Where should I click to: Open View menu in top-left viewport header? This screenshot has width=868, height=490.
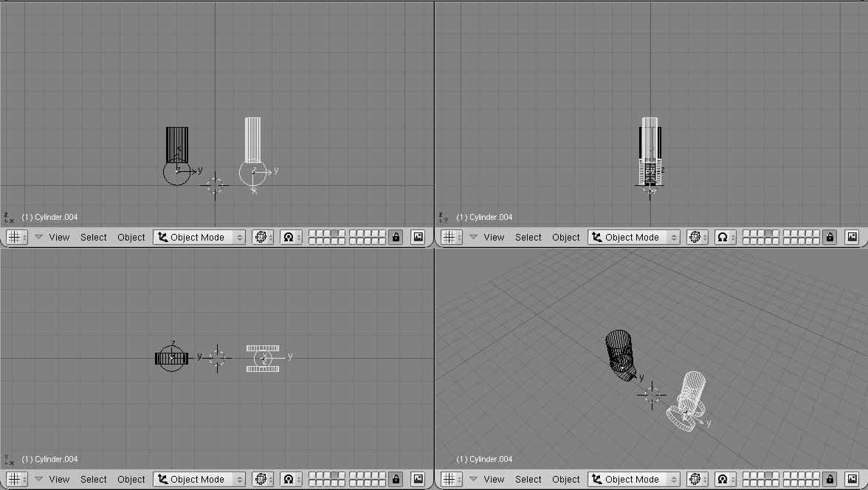[x=59, y=237]
